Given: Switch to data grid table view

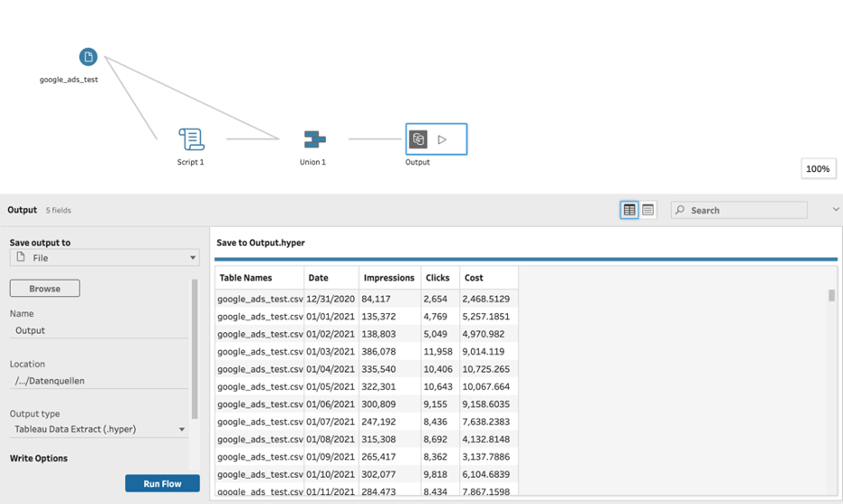Looking at the screenshot, I should tap(630, 210).
